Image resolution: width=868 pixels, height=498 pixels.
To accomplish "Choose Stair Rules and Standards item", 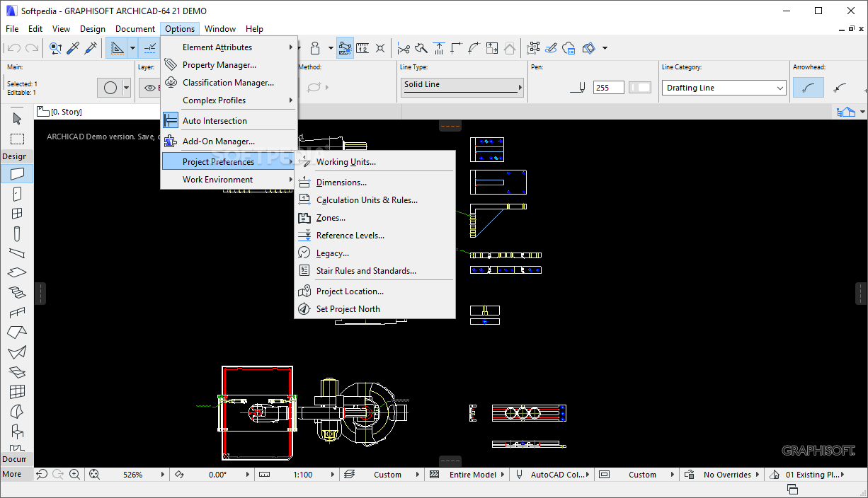I will tap(375, 271).
